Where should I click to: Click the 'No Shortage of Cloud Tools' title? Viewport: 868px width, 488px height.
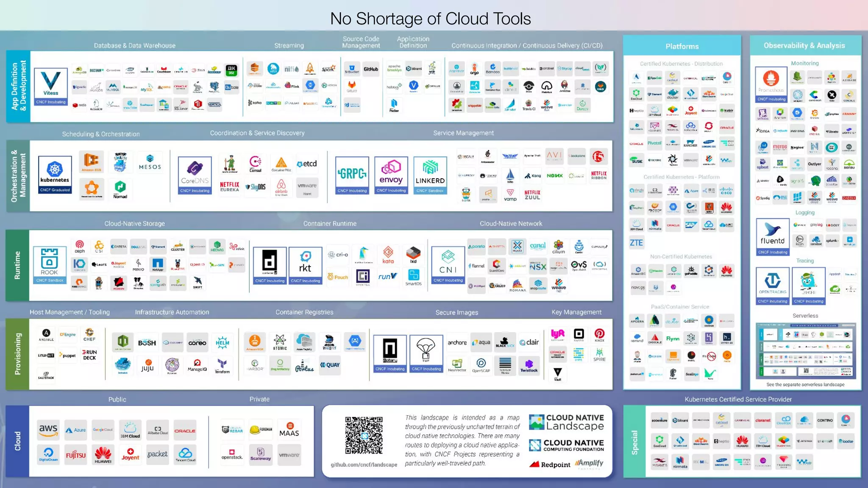pyautogui.click(x=431, y=19)
